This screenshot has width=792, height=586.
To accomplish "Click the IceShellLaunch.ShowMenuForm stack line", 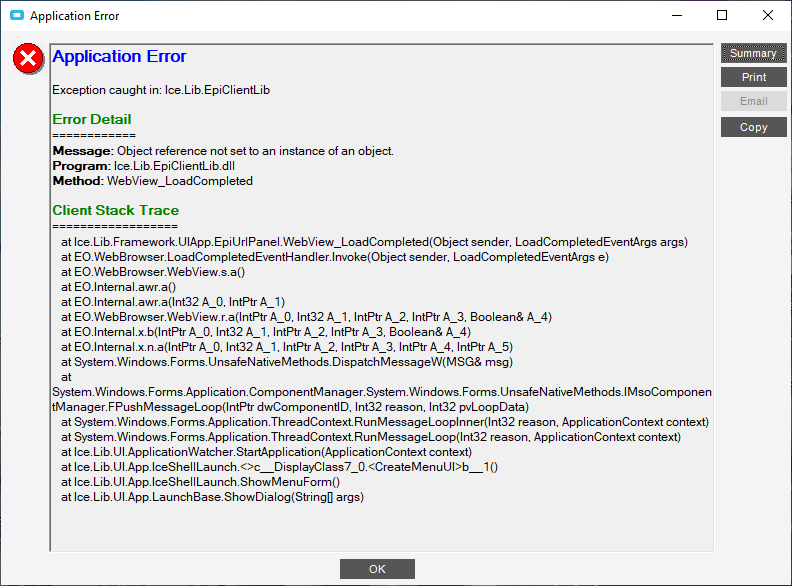I will point(201,482).
